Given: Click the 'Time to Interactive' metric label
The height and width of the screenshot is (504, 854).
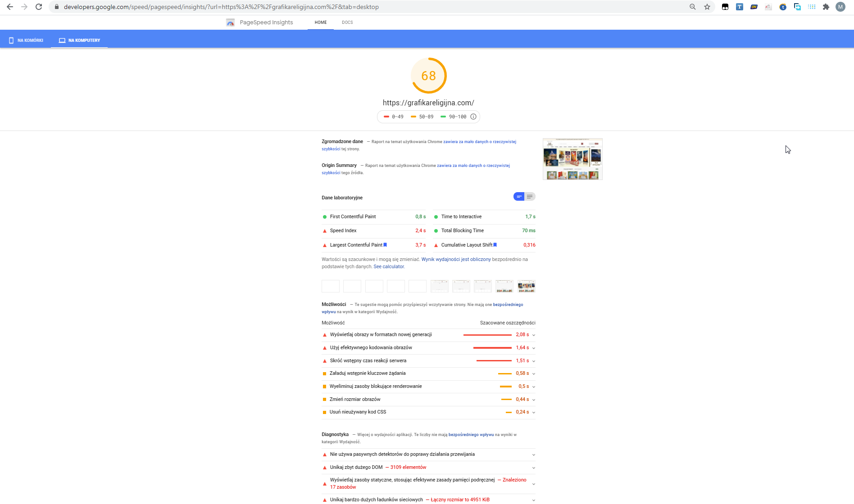Looking at the screenshot, I should pos(461,217).
